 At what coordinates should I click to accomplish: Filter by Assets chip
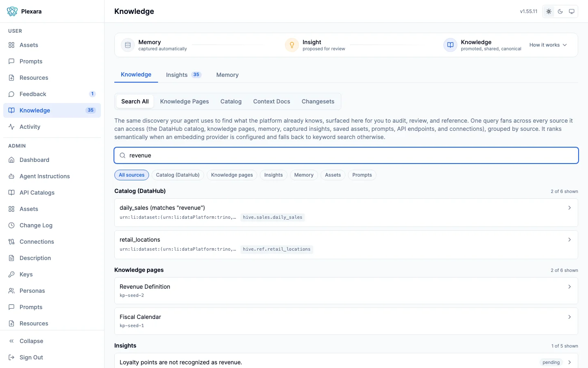pyautogui.click(x=333, y=175)
